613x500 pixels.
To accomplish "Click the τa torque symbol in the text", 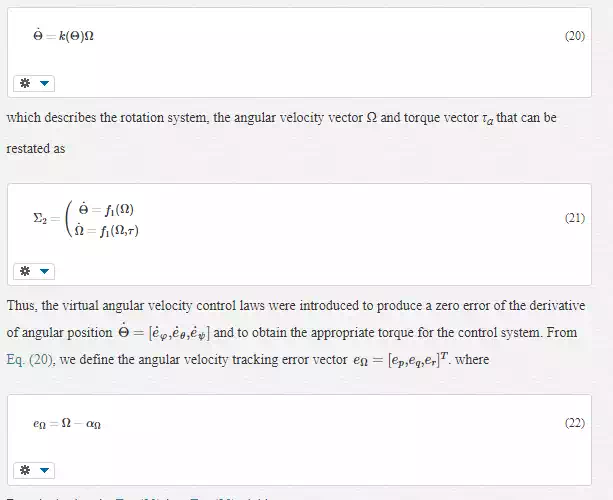I will [488, 119].
